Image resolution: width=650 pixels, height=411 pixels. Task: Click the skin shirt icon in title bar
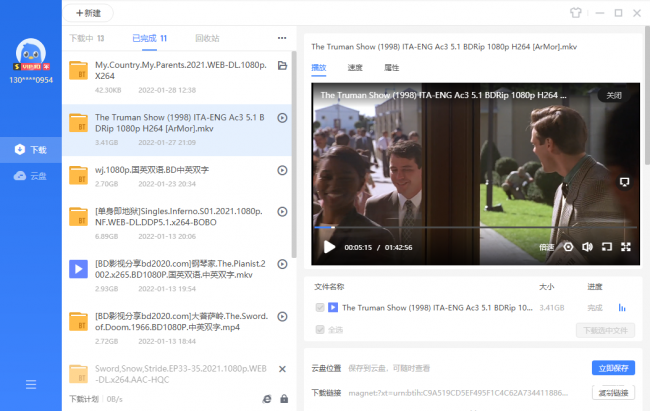575,13
